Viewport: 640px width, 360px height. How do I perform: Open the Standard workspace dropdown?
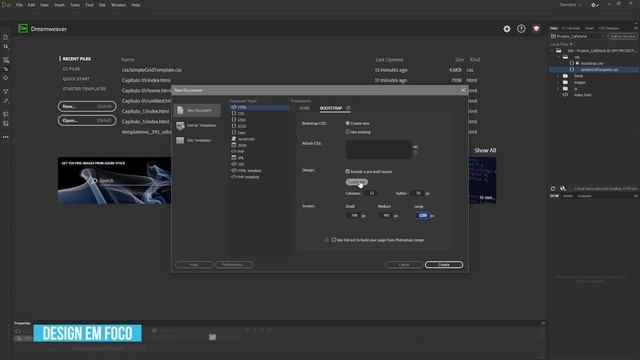pos(571,5)
